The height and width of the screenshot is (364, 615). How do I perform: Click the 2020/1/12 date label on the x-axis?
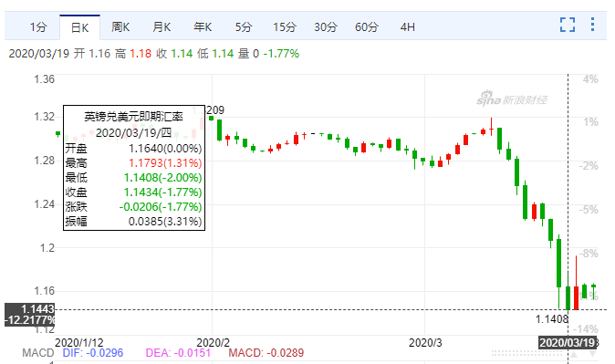pyautogui.click(x=78, y=343)
